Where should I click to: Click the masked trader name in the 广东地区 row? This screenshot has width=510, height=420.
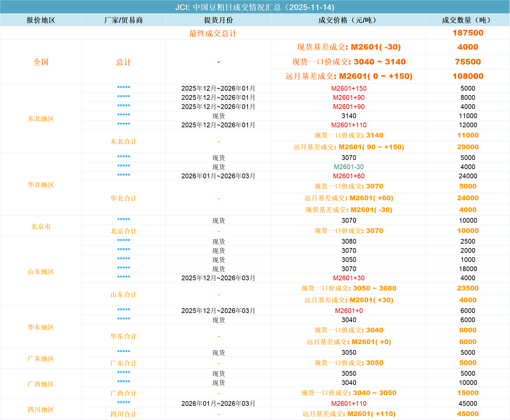[124, 352]
